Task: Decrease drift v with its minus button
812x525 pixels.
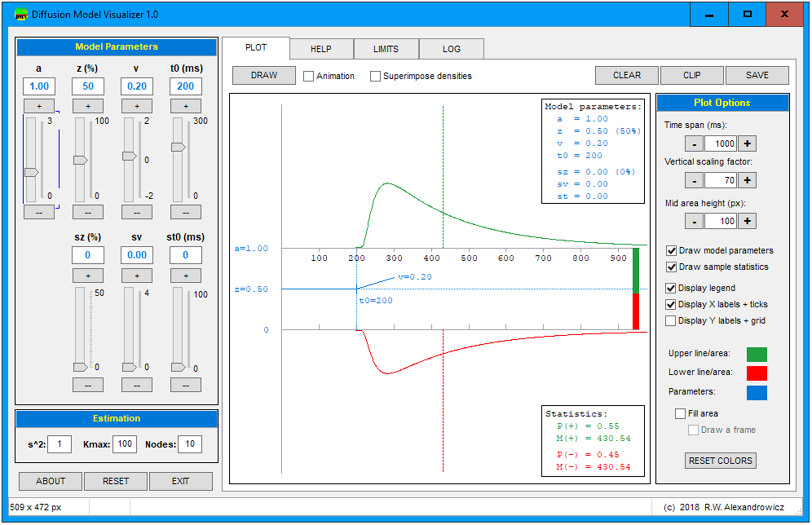Action: tap(137, 213)
